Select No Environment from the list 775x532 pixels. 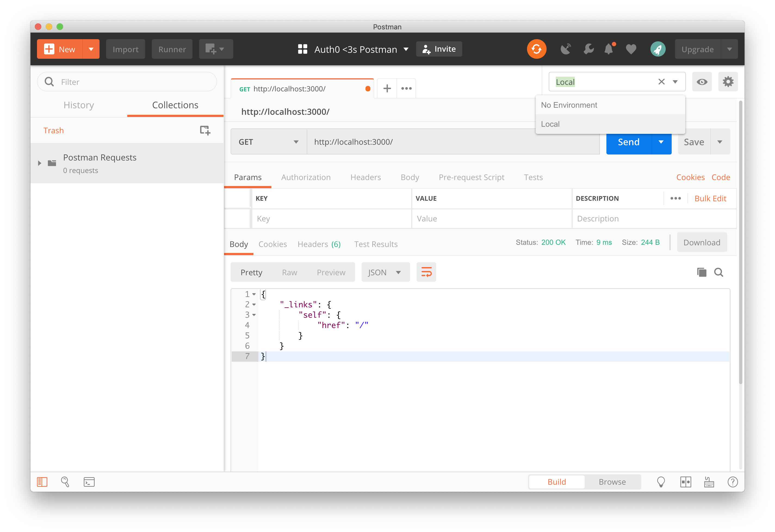pos(569,105)
